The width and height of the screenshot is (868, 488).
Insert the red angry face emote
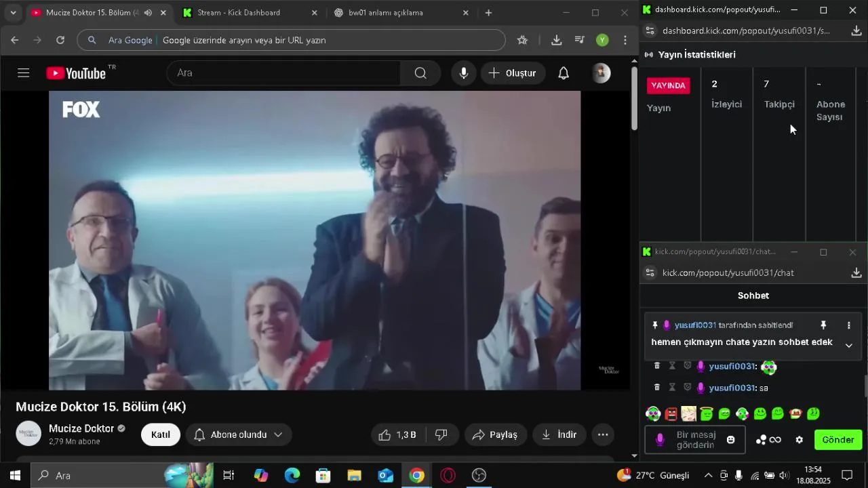pyautogui.click(x=671, y=413)
